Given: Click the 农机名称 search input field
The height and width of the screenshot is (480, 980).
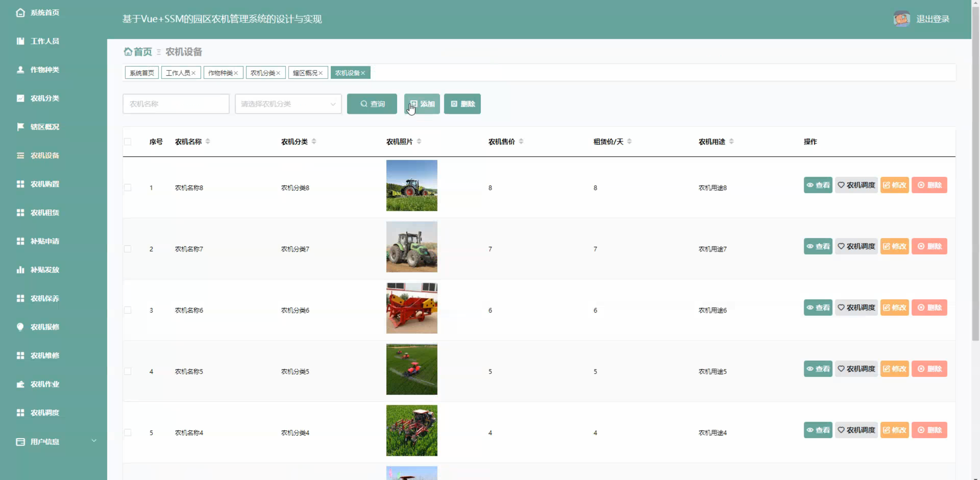Looking at the screenshot, I should [x=176, y=104].
